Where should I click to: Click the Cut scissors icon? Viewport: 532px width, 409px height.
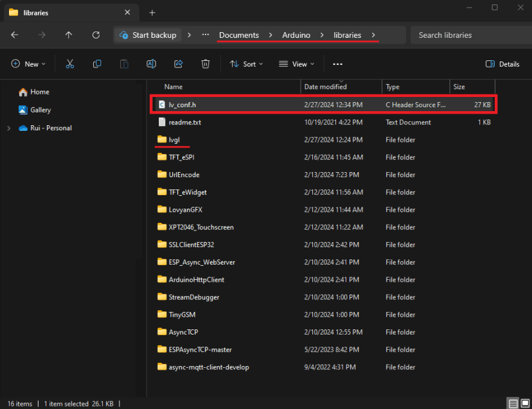pyautogui.click(x=70, y=64)
